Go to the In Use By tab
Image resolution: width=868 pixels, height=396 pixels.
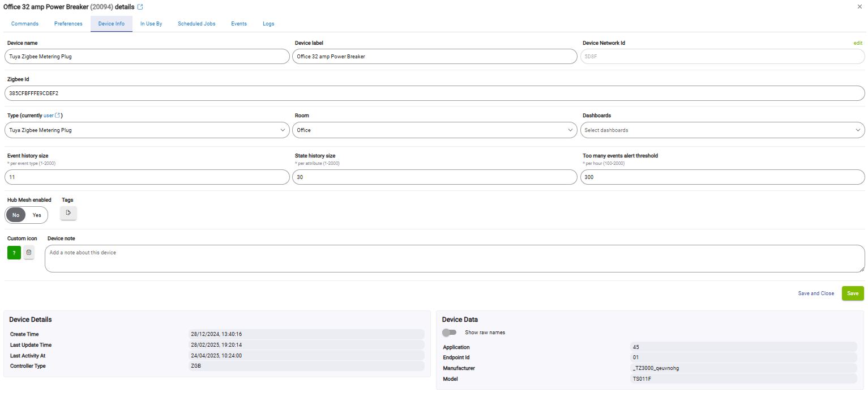tap(151, 24)
